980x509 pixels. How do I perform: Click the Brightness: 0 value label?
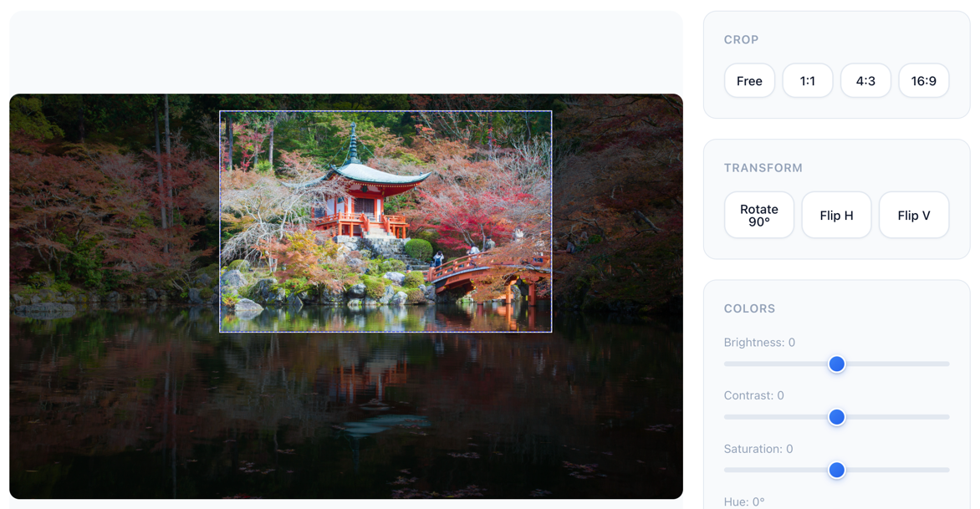pos(759,343)
